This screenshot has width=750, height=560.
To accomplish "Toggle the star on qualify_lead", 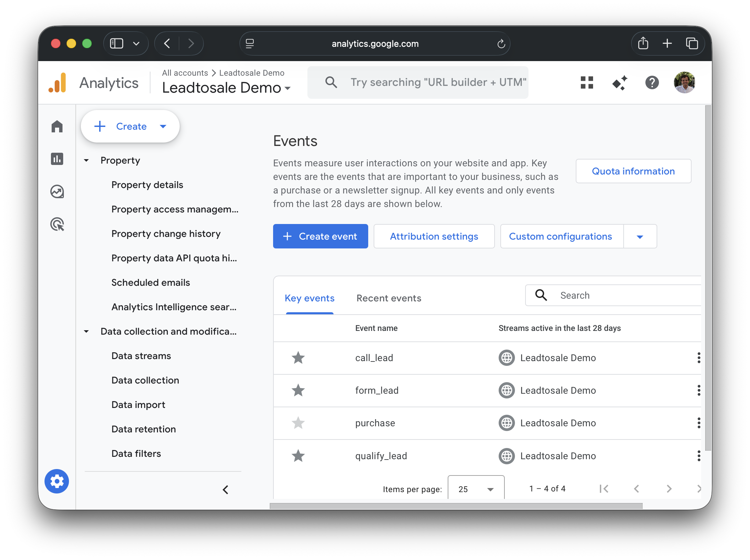I will click(298, 456).
